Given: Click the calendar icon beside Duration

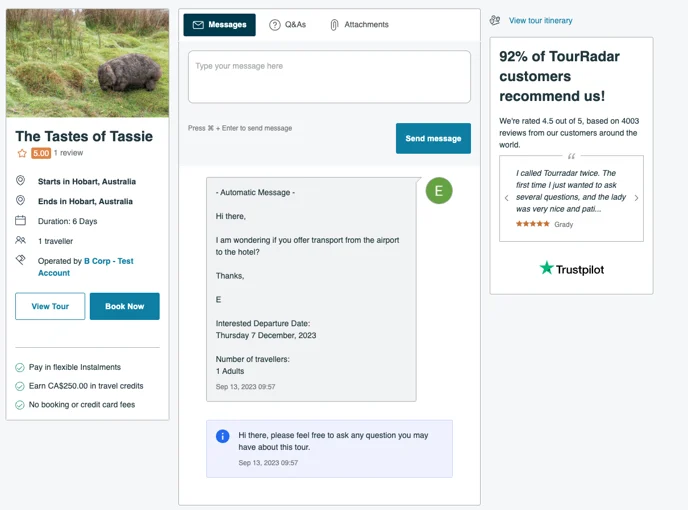Looking at the screenshot, I should (21, 220).
